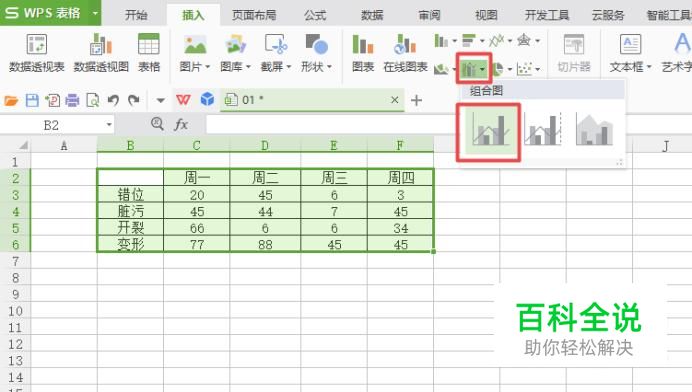Export to PDF from quick toolbar

(x=52, y=100)
